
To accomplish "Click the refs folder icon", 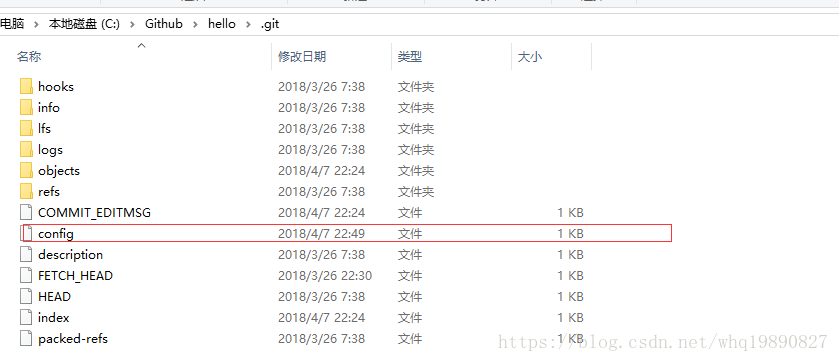I will (26, 191).
